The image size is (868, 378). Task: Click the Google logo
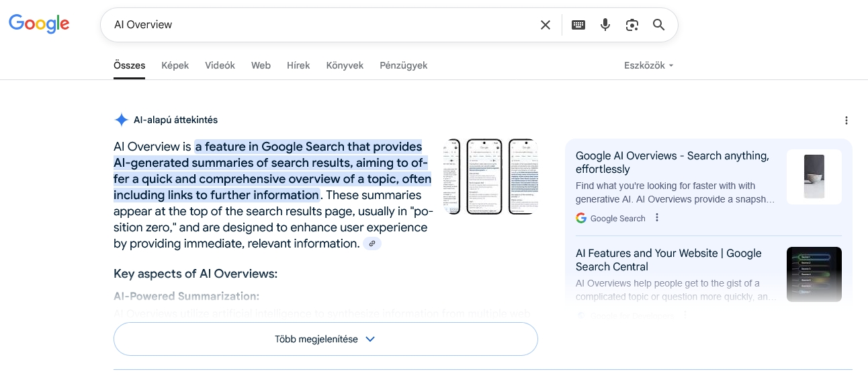click(x=39, y=24)
